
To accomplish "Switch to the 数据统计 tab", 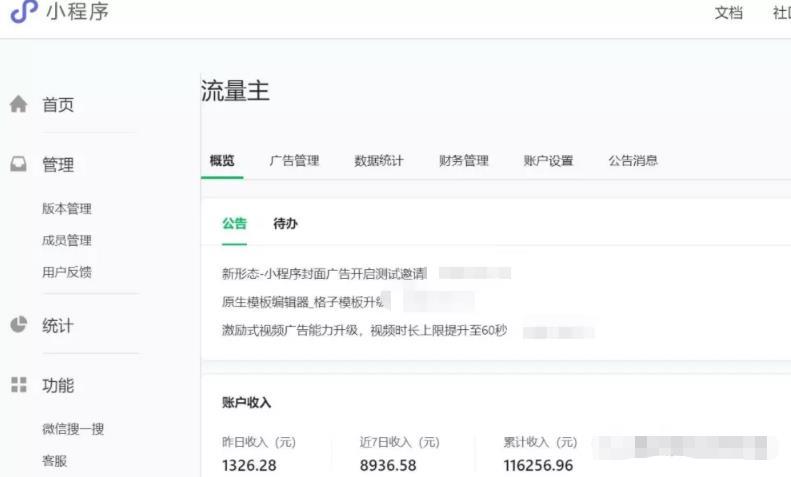I will 379,161.
